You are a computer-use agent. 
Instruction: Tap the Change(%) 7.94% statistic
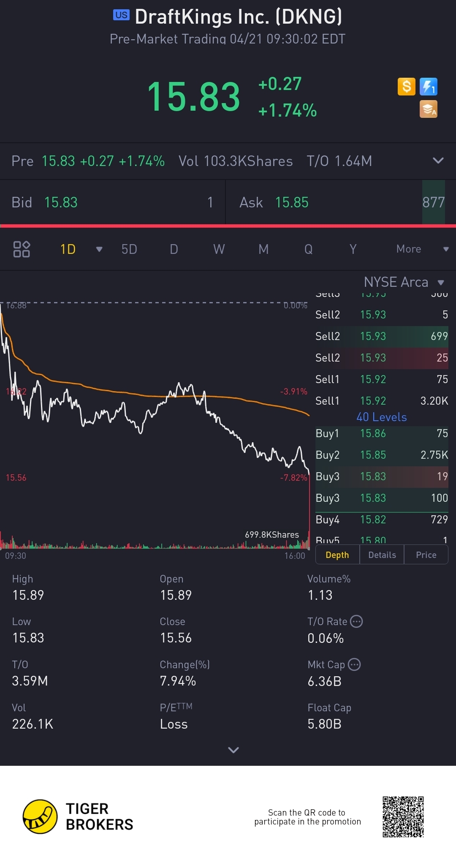(x=185, y=673)
